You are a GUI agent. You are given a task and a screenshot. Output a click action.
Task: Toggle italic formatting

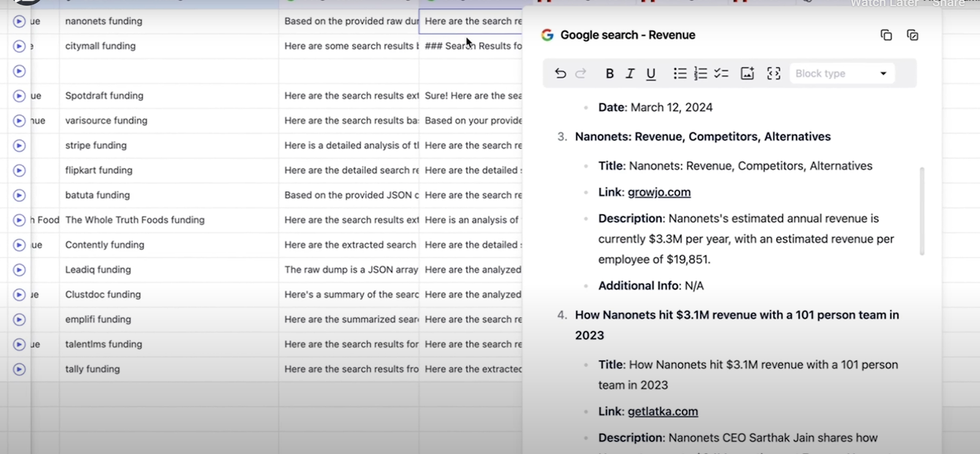630,74
